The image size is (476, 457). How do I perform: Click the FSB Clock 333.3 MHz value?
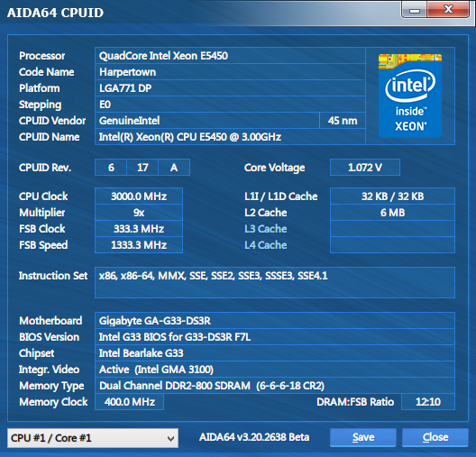point(139,229)
